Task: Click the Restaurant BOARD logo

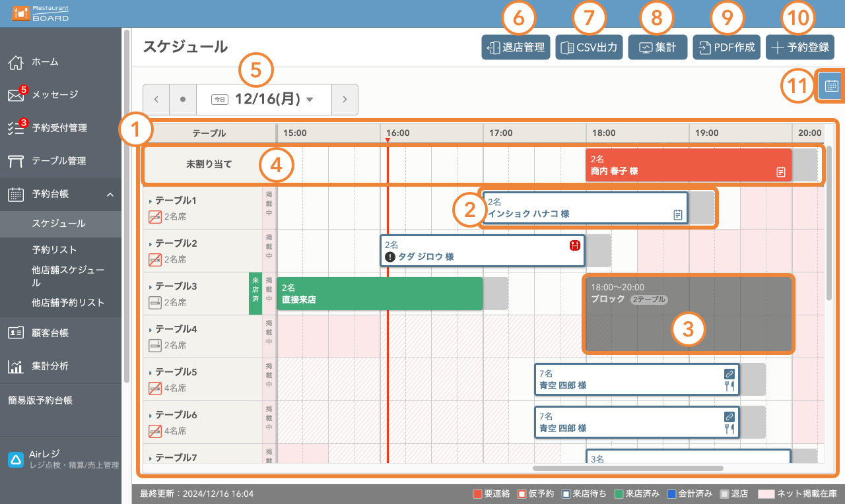Action: (x=40, y=13)
